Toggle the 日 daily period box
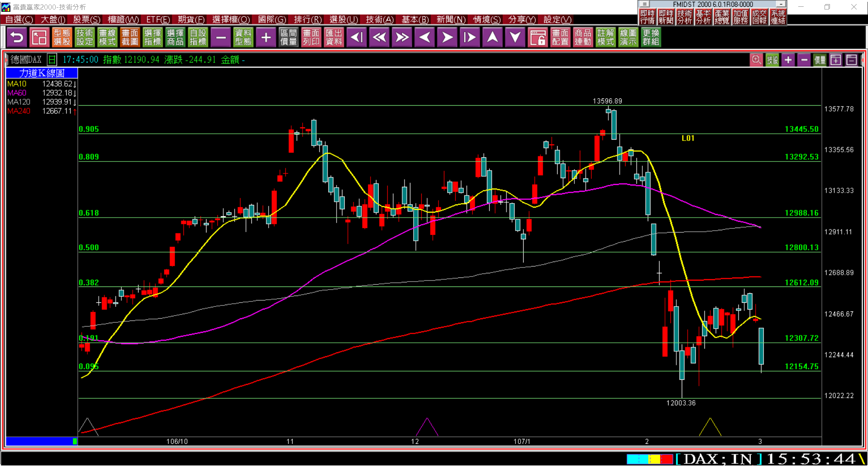 tap(52, 60)
